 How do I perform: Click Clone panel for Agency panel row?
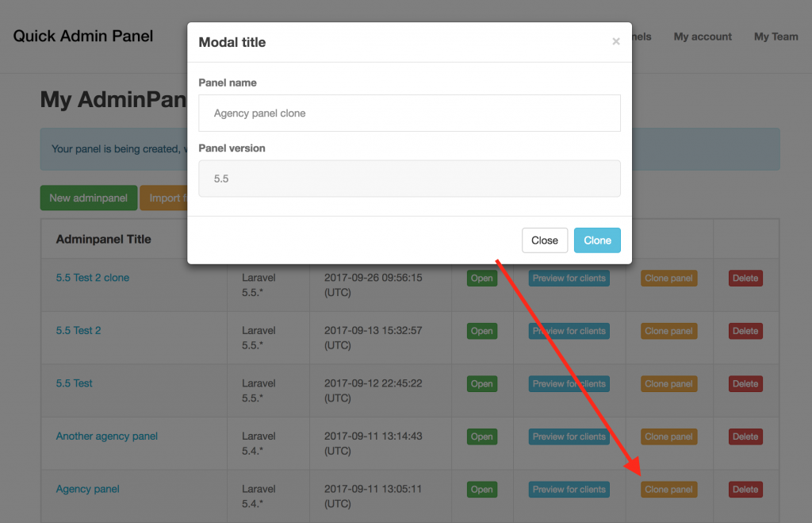pos(668,490)
